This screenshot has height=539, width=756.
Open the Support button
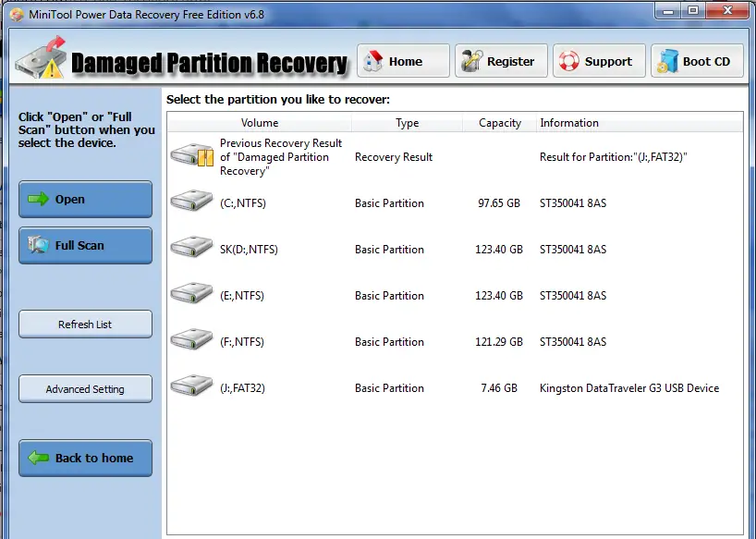tap(599, 61)
